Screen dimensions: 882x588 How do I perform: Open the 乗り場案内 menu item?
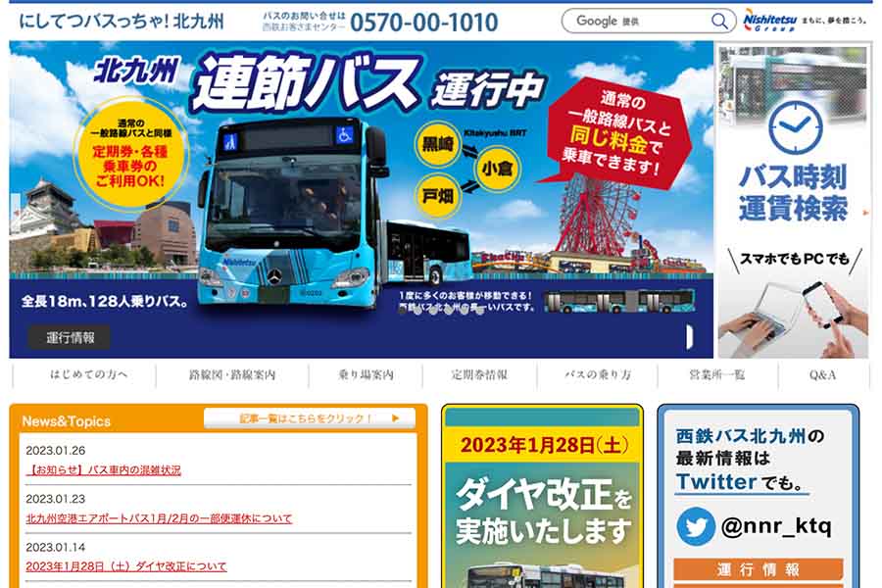(x=366, y=374)
